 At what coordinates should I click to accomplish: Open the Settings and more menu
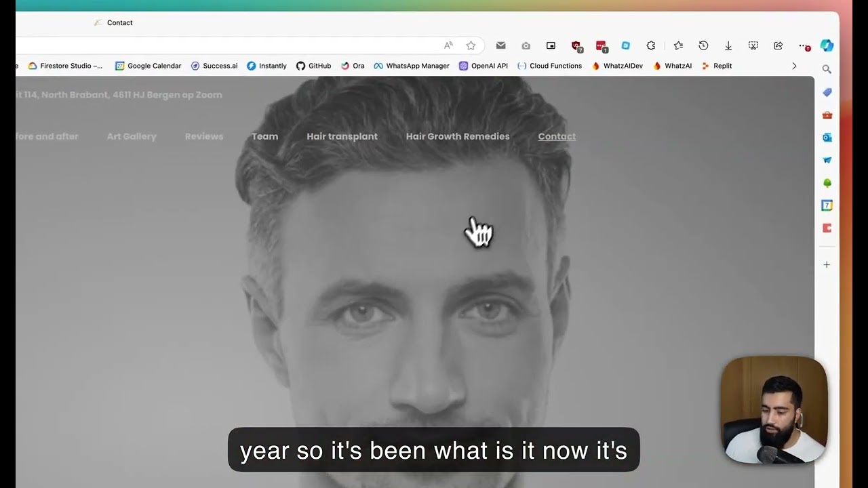click(x=804, y=45)
